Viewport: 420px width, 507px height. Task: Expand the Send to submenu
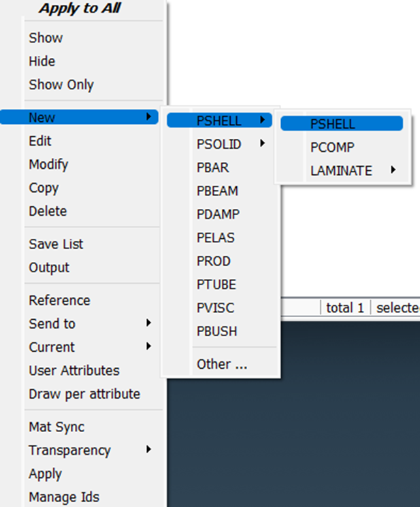(x=79, y=324)
